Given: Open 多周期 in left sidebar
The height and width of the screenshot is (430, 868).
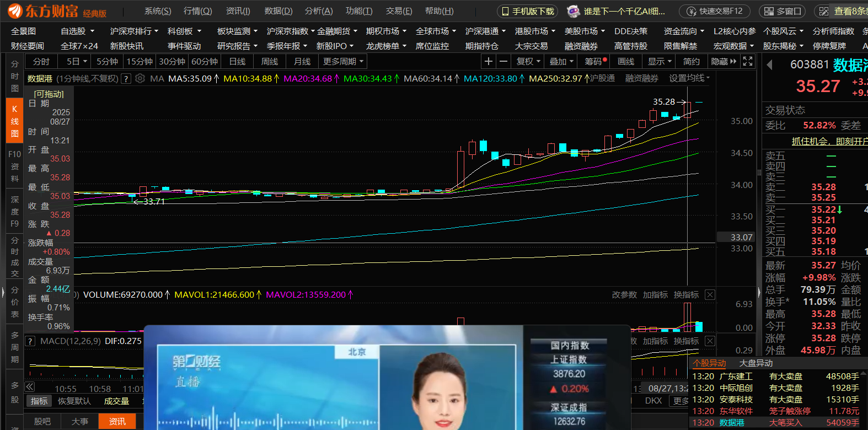Looking at the screenshot, I should click(x=14, y=347).
